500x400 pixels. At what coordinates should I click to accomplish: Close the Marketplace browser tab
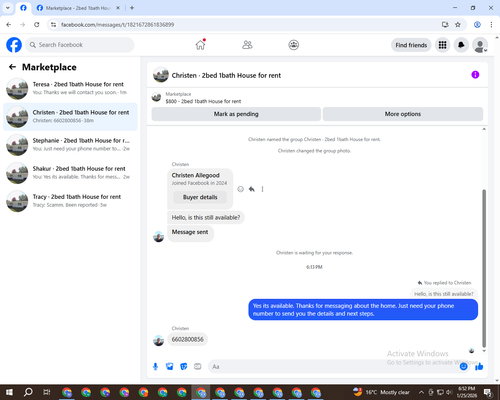point(118,8)
